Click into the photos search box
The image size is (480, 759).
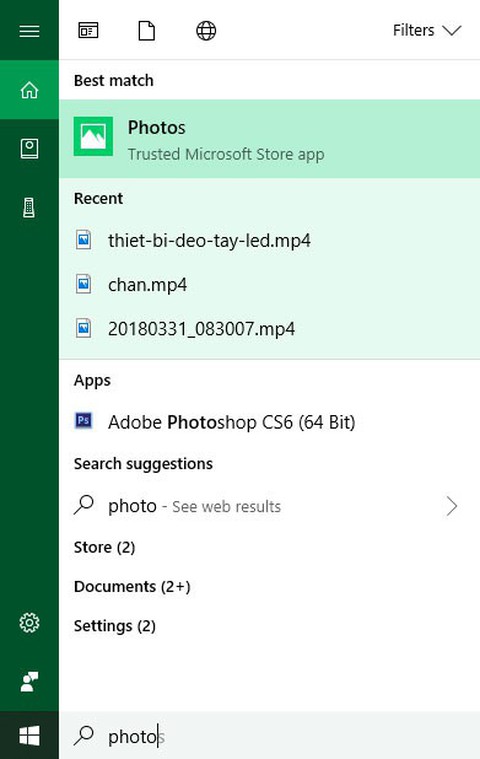(x=270, y=736)
